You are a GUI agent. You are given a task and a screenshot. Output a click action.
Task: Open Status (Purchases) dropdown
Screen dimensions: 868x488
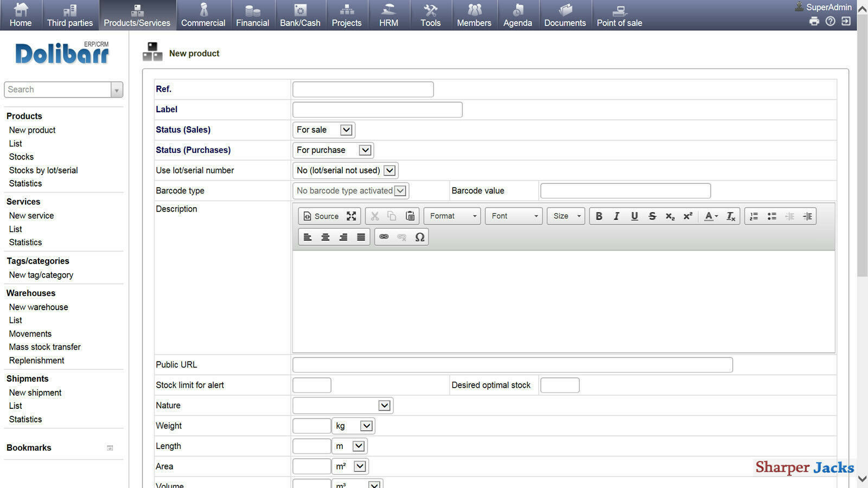[333, 150]
